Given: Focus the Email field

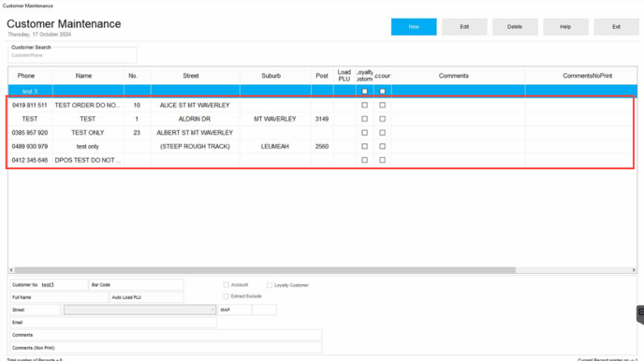Looking at the screenshot, I should pos(113,323).
